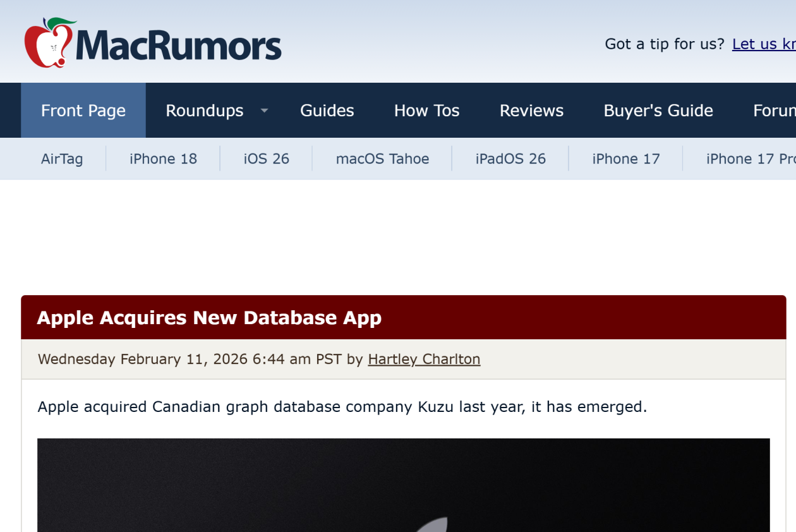Open the How Tos section
Viewport: 796px width, 532px height.
(x=426, y=111)
